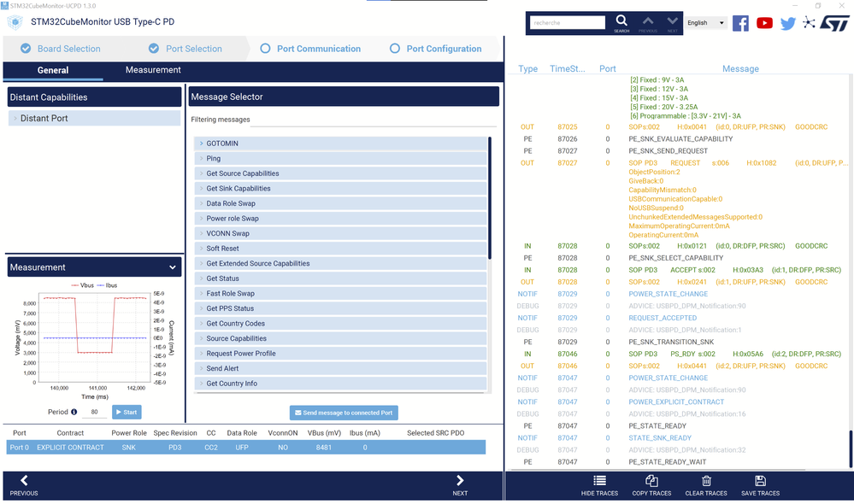The image size is (854, 504).
Task: Copy traces to clipboard
Action: coord(651,485)
